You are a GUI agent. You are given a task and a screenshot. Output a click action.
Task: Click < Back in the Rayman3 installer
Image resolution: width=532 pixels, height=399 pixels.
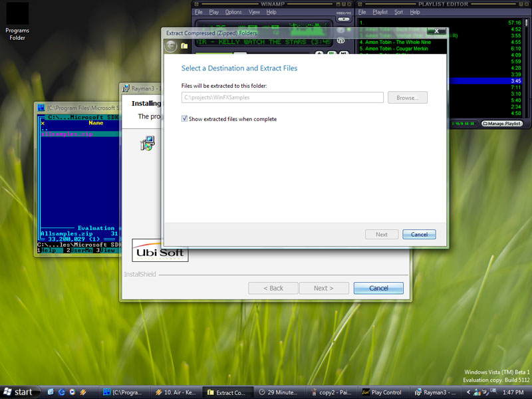coord(273,288)
